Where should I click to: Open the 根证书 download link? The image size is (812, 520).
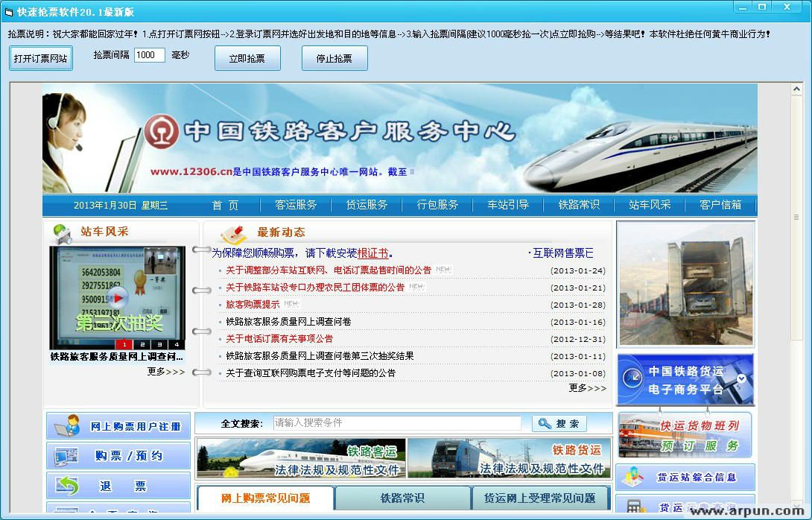pos(373,253)
